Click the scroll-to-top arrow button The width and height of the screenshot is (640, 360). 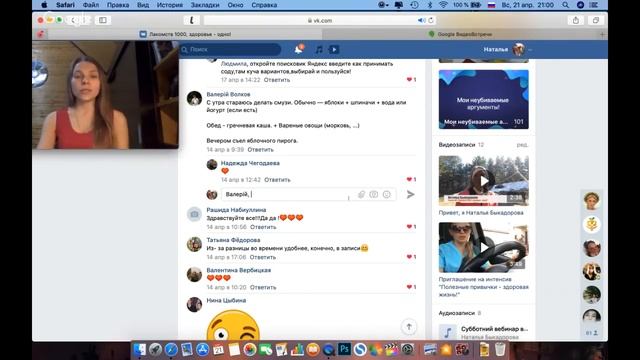[x=409, y=327]
